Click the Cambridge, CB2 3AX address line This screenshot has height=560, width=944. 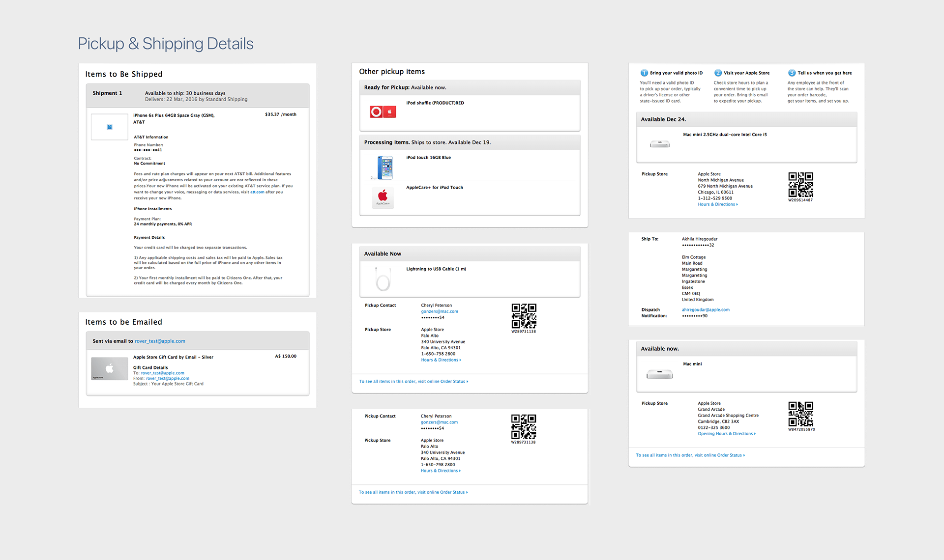[718, 421]
